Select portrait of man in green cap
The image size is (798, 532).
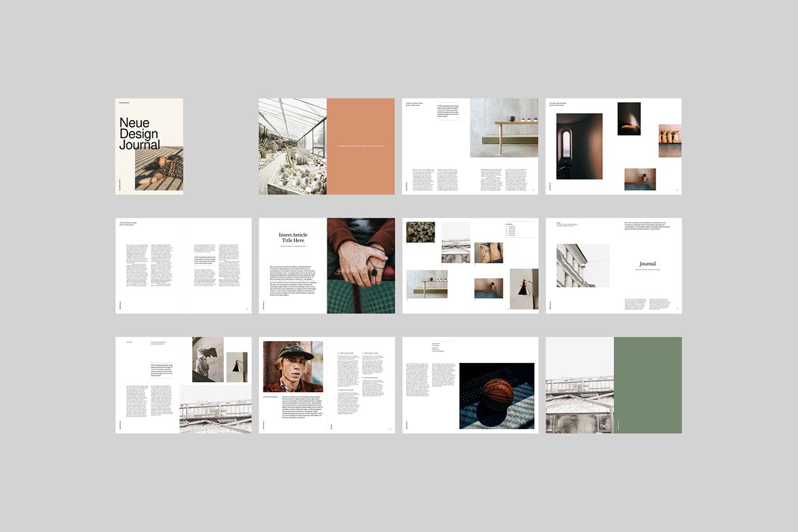coord(293,366)
